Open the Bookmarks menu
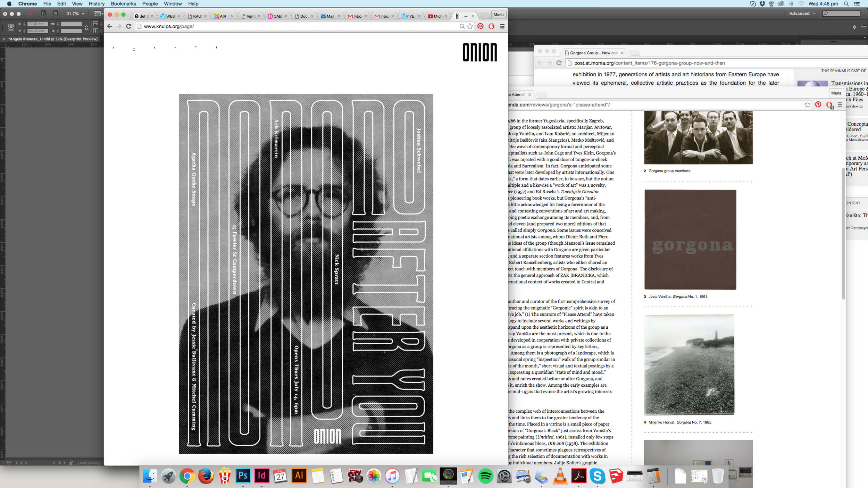Screen dimensions: 868x488 click(123, 4)
